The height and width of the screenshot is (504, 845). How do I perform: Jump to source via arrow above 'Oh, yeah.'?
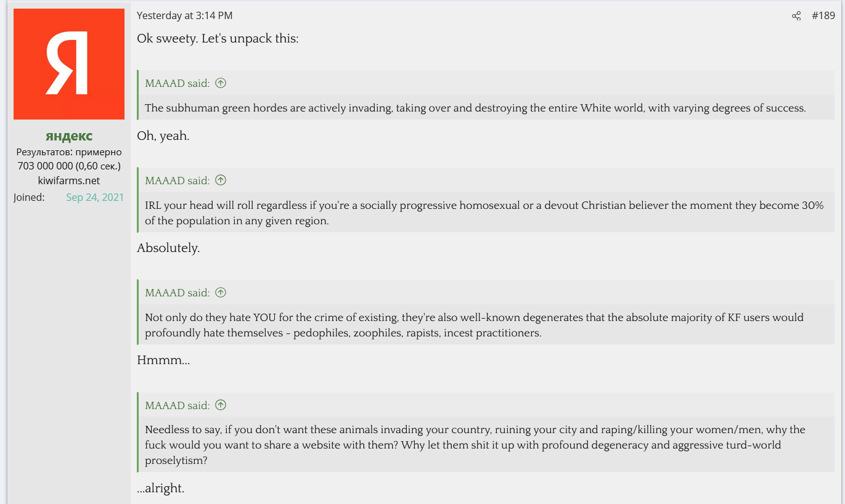coord(221,83)
